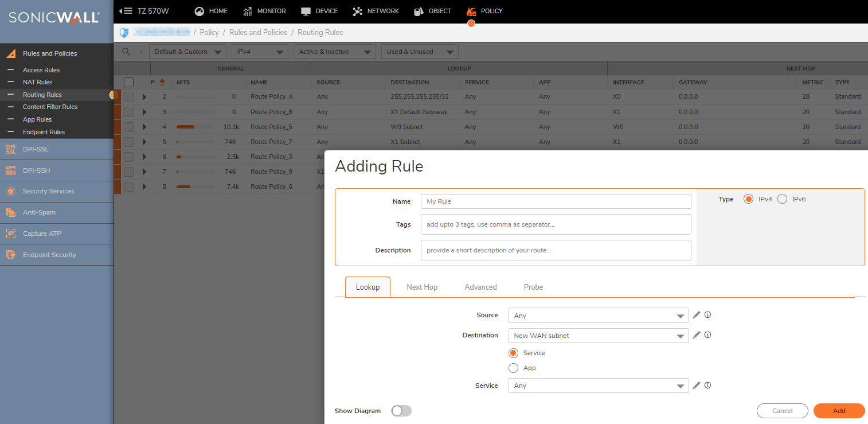The image size is (868, 424).
Task: Choose the Service radio option
Action: click(x=513, y=353)
